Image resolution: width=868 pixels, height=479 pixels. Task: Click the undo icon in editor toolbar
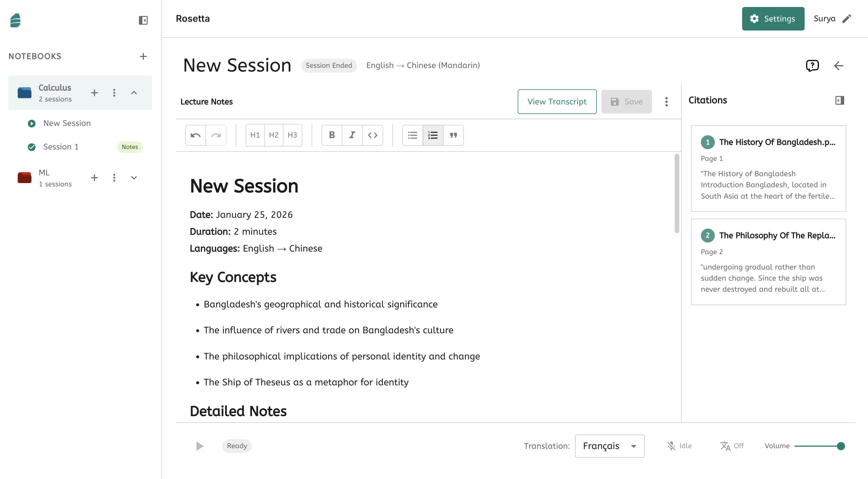click(195, 135)
